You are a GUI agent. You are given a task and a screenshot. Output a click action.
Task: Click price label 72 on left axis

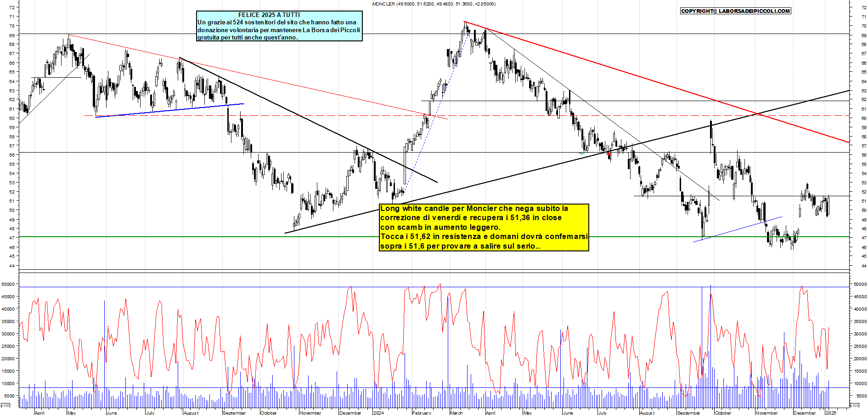(12, 7)
